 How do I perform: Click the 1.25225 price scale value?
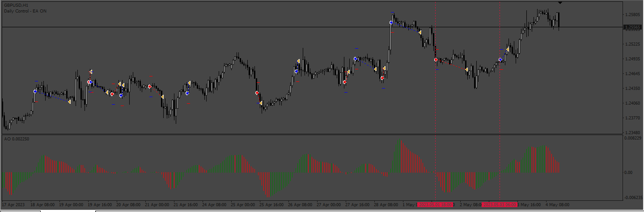[632, 44]
